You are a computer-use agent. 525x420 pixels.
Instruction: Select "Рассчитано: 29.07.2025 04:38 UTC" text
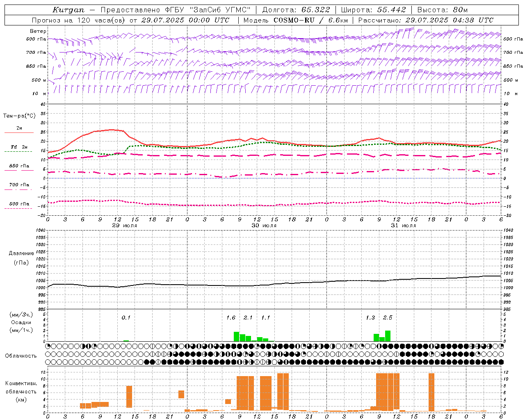[426, 20]
